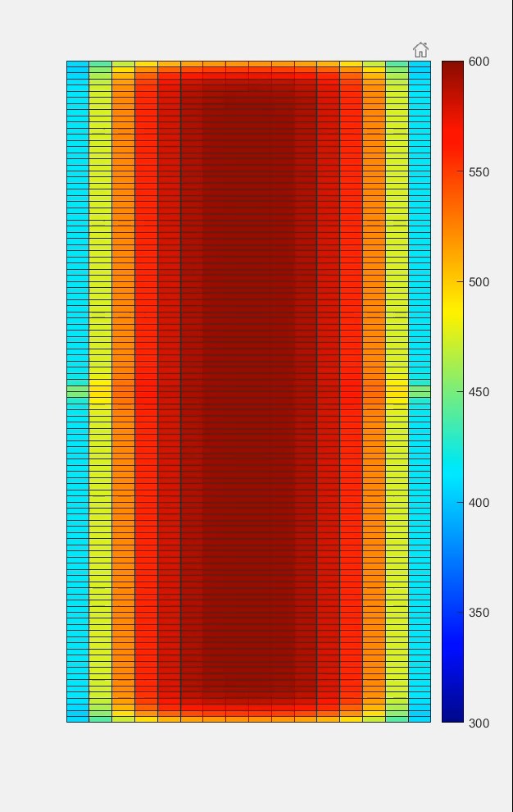
Task: Select the 500 colorbar tick label
Action: 479,282
